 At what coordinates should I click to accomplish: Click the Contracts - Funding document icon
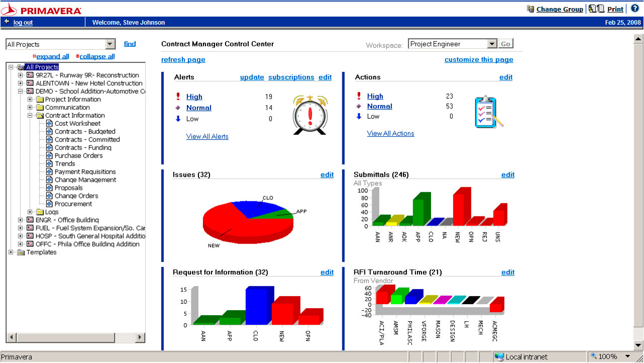click(x=49, y=148)
